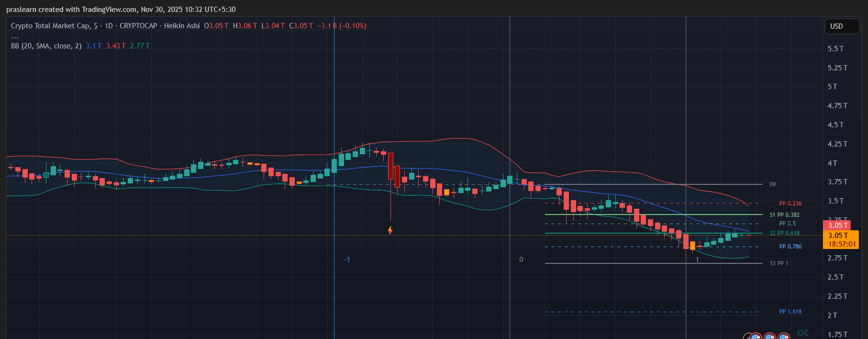Click the red PP 0.236 level label
The width and height of the screenshot is (868, 339).
coord(790,203)
